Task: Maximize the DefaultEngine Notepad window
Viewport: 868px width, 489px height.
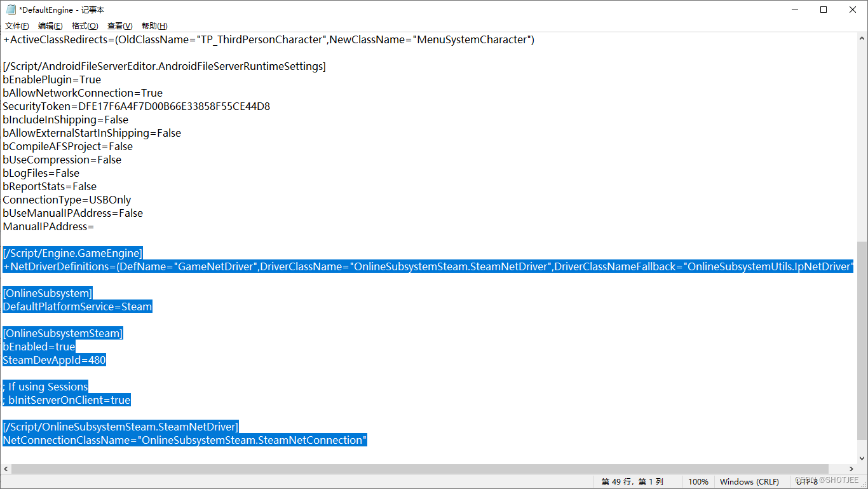Action: [x=824, y=10]
